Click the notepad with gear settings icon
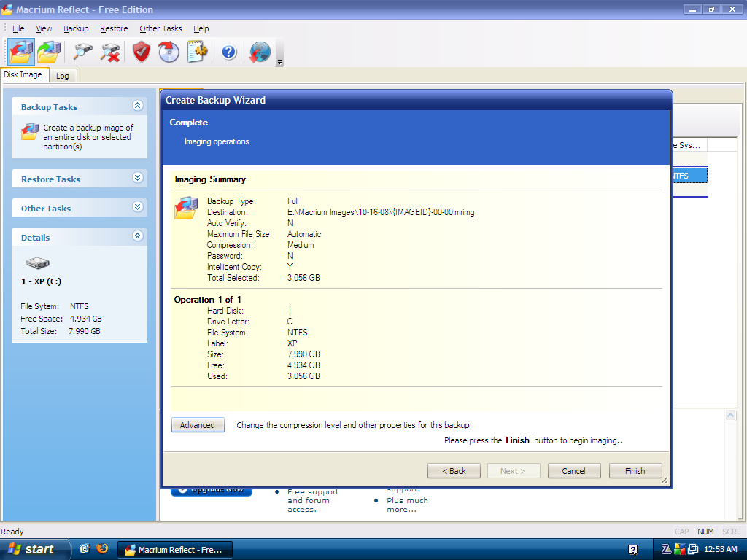 point(197,52)
